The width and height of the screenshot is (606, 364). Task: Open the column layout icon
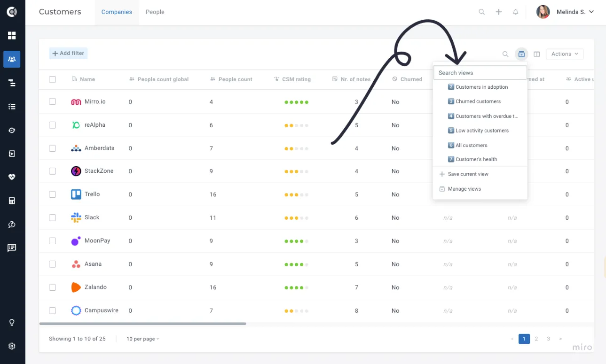537,54
